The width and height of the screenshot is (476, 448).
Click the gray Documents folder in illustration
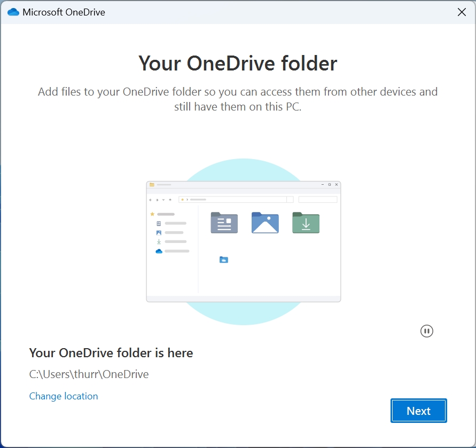pyautogui.click(x=224, y=223)
